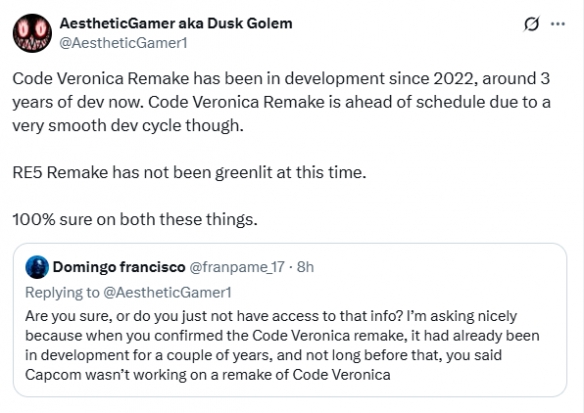
Task: Open the quoted tweet text about Capcom
Action: pyautogui.click(x=282, y=345)
